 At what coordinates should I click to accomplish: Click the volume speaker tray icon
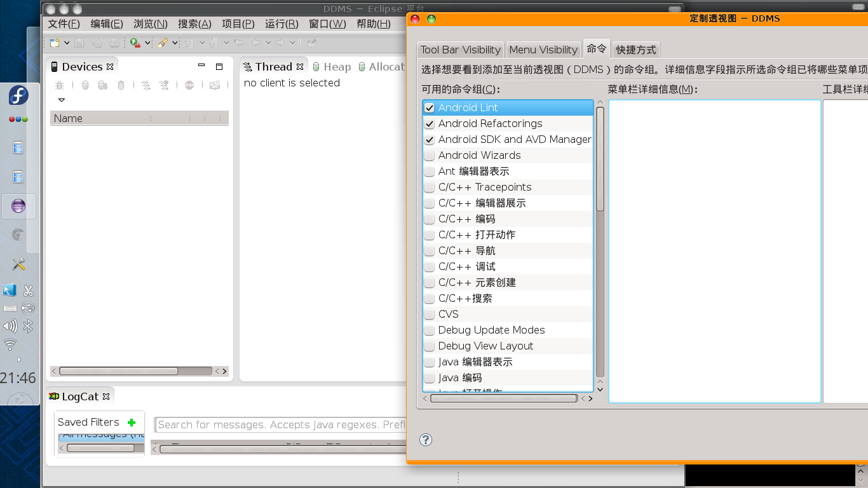click(x=10, y=327)
